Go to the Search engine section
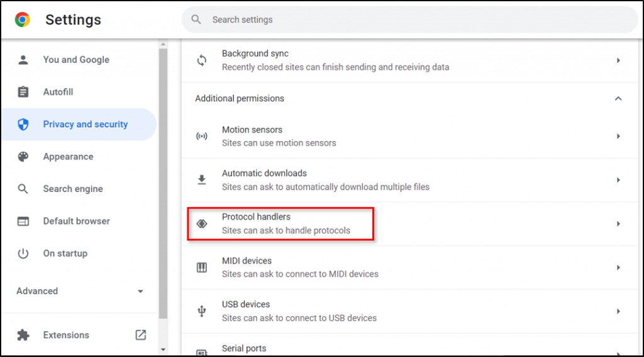The width and height of the screenshot is (644, 357). [73, 189]
